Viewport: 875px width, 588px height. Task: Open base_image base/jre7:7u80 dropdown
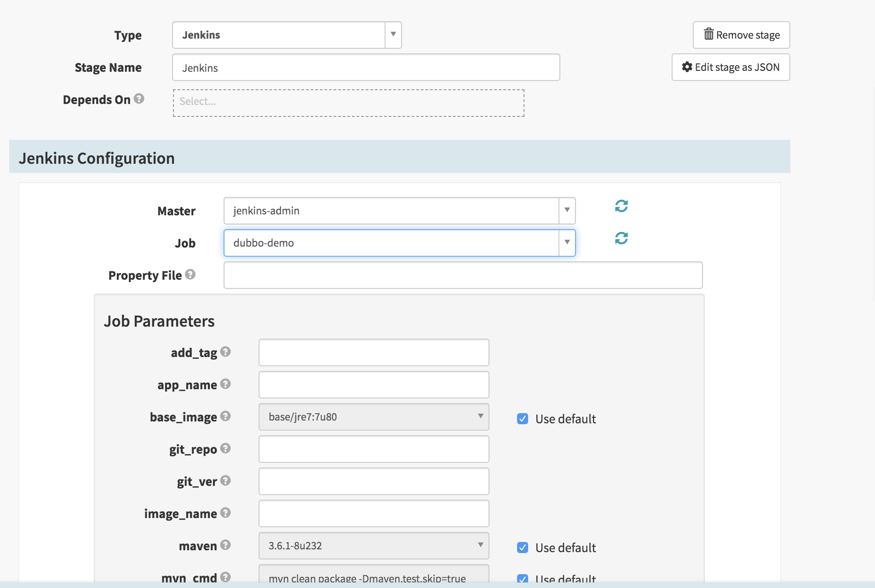click(x=374, y=417)
